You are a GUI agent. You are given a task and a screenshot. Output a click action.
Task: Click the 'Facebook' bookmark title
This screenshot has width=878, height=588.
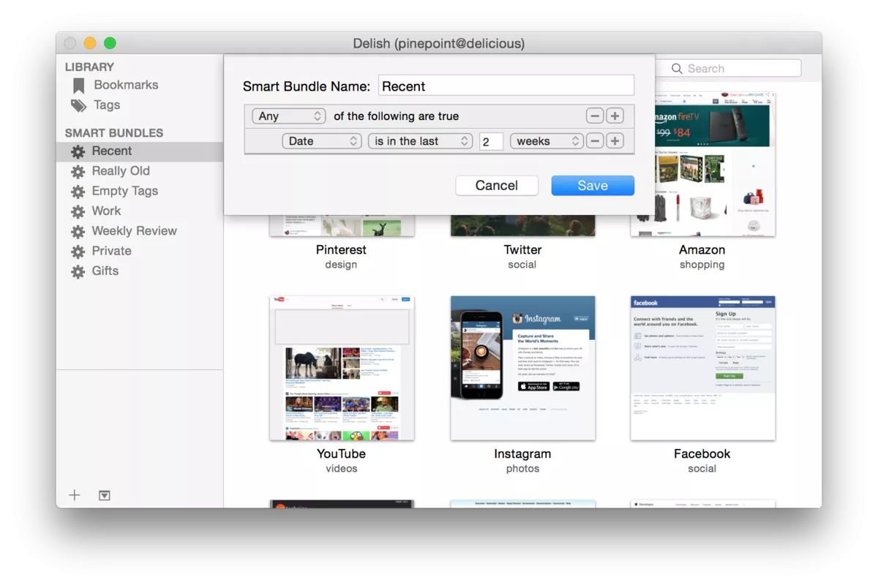pyautogui.click(x=702, y=453)
